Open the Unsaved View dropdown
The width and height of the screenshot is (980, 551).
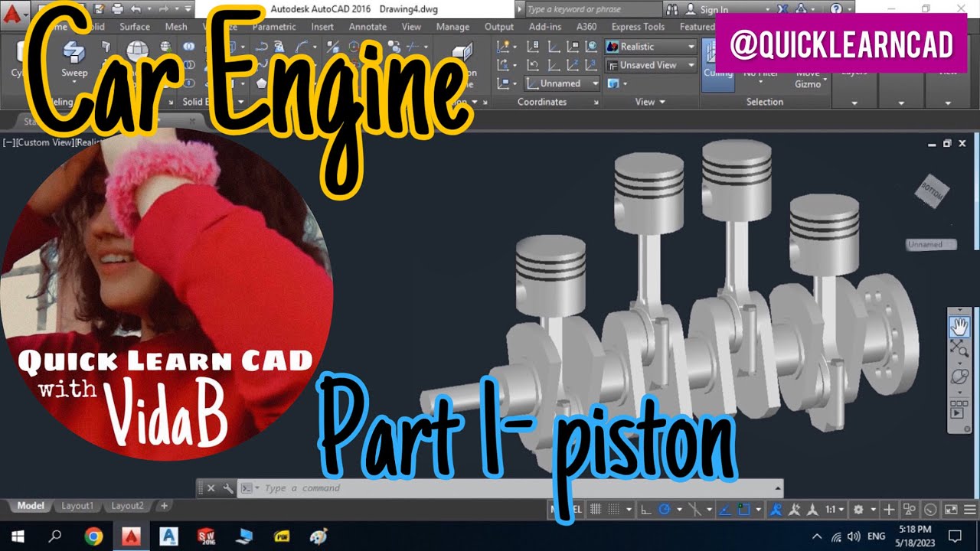coord(651,65)
